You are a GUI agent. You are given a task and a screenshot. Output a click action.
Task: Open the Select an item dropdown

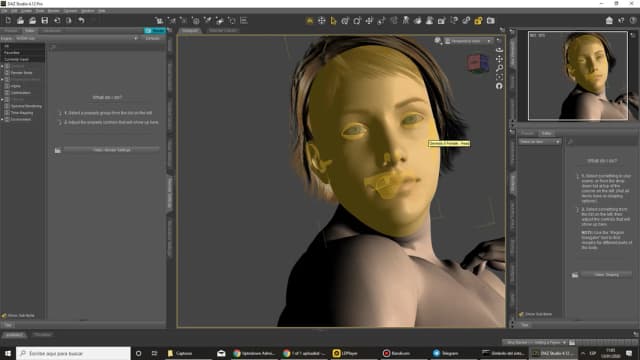540,142
